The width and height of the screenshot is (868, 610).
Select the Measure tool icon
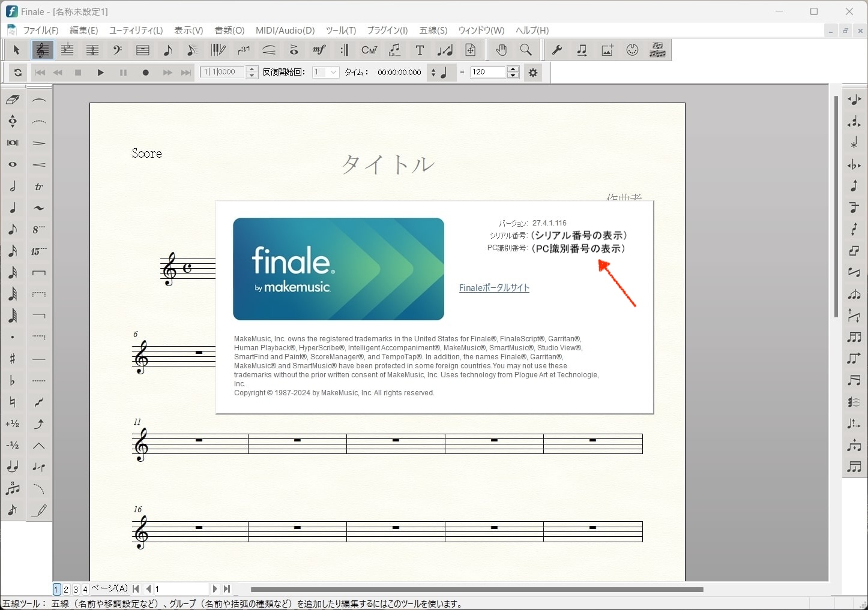coord(142,50)
